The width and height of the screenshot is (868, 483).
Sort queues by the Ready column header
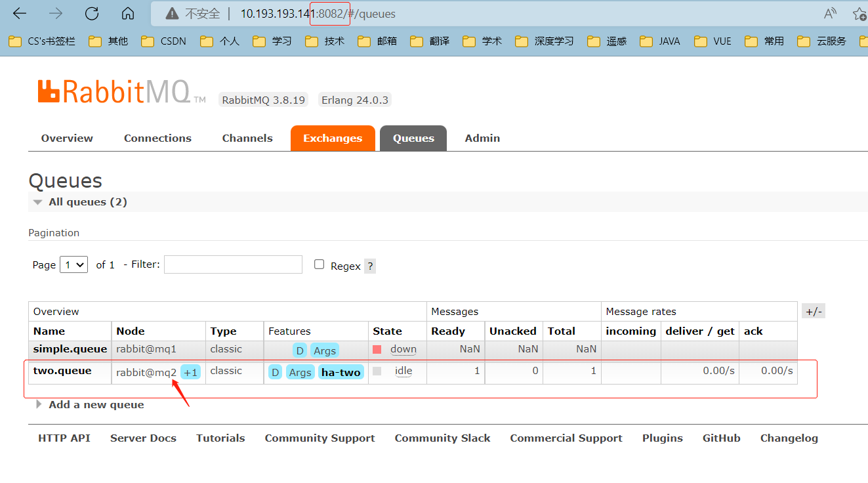click(x=448, y=331)
